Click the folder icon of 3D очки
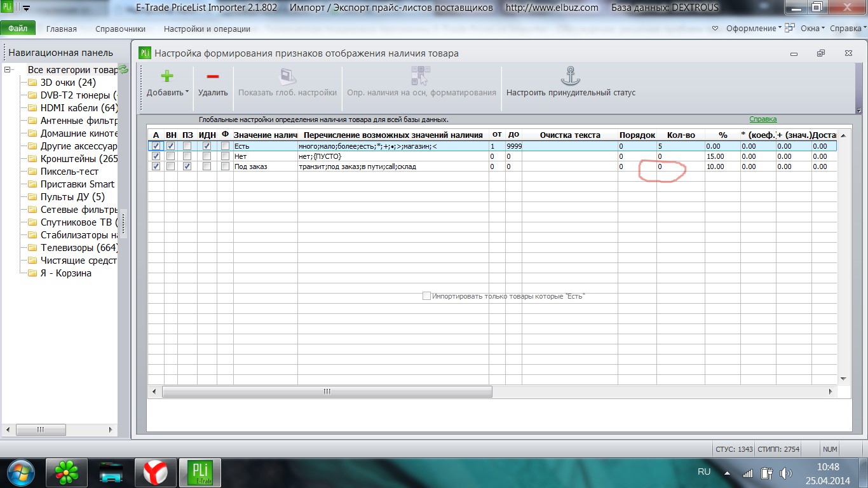Viewport: 868px width, 488px height. 32,83
